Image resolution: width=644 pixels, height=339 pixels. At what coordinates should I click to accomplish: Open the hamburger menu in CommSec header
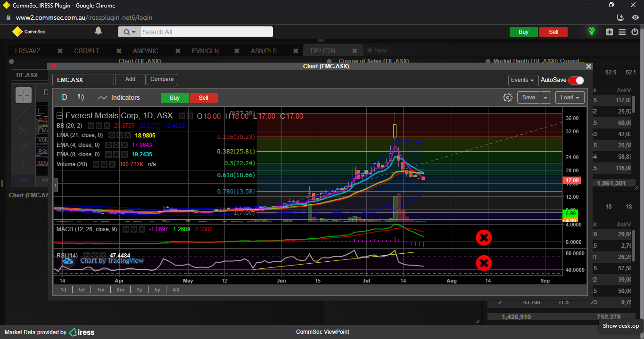(x=622, y=32)
